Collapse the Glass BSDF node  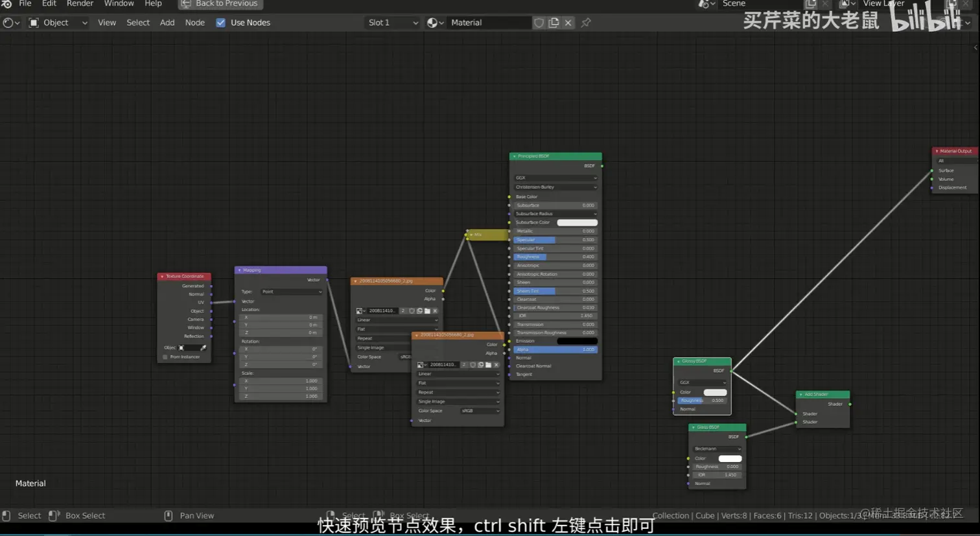click(693, 428)
